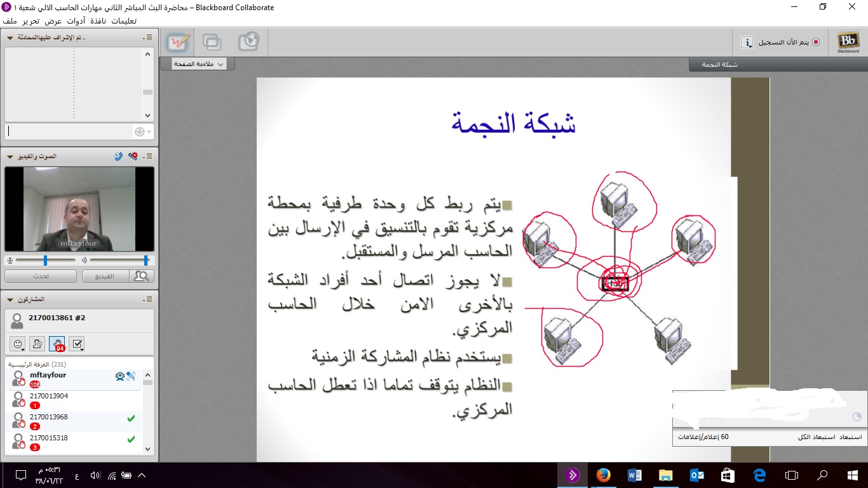This screenshot has height=488, width=868.
Task: Click in the chat message input field
Action: 69,132
